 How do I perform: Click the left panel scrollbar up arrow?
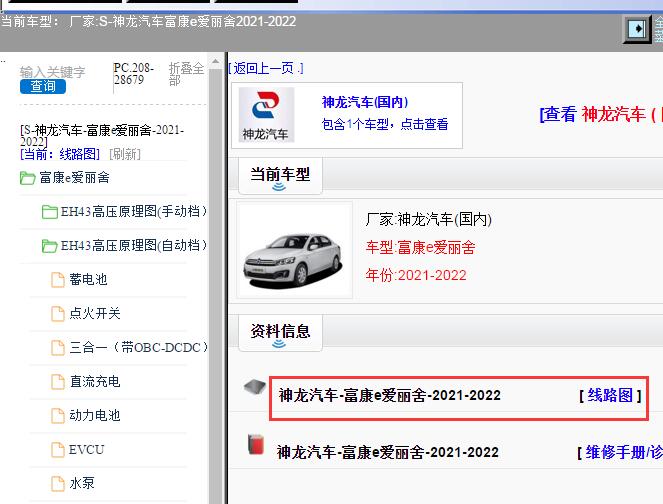216,62
